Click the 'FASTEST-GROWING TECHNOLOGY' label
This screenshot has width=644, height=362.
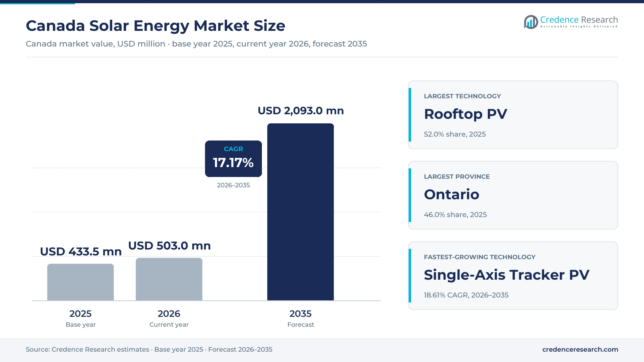tap(480, 257)
